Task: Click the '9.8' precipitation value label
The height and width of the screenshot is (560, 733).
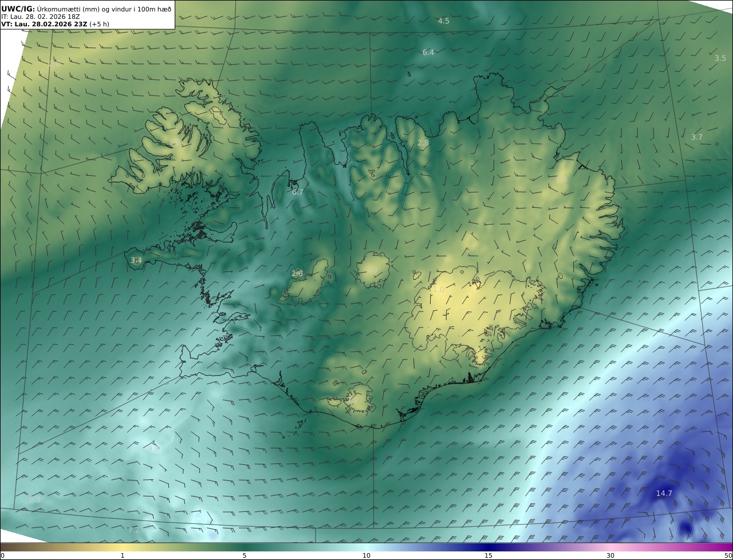Action: tap(154, 449)
